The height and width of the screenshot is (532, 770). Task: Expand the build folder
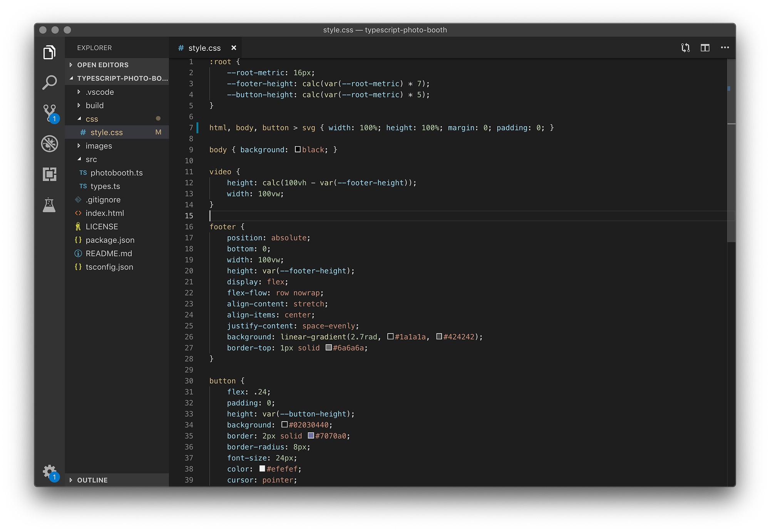point(94,105)
